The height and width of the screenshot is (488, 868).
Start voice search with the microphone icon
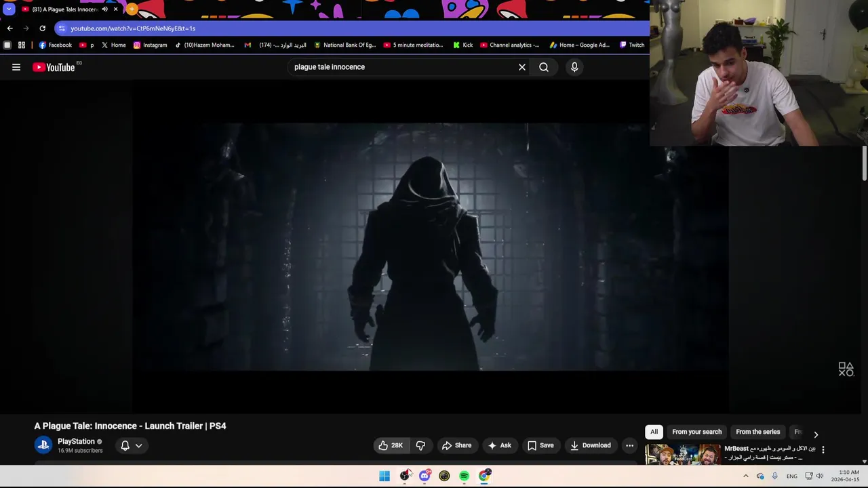tap(574, 67)
